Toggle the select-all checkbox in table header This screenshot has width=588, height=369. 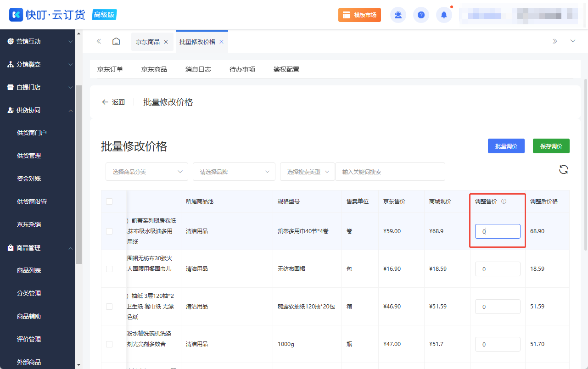pos(109,201)
